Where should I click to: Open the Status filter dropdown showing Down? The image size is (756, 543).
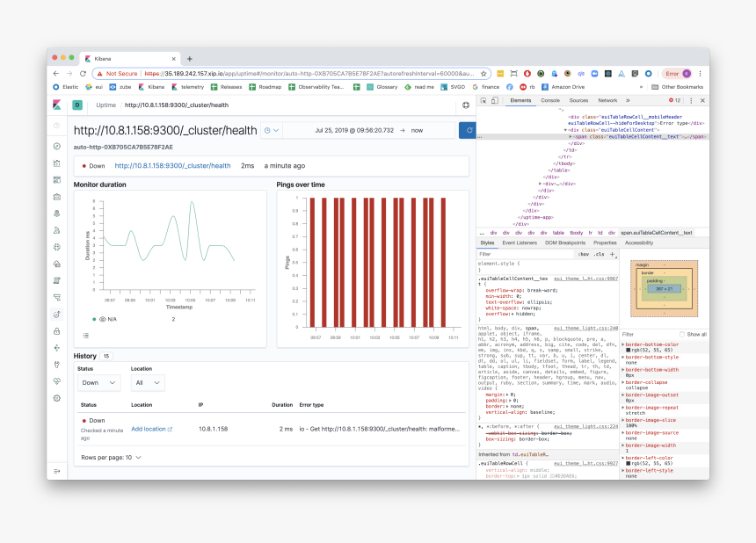pos(98,383)
